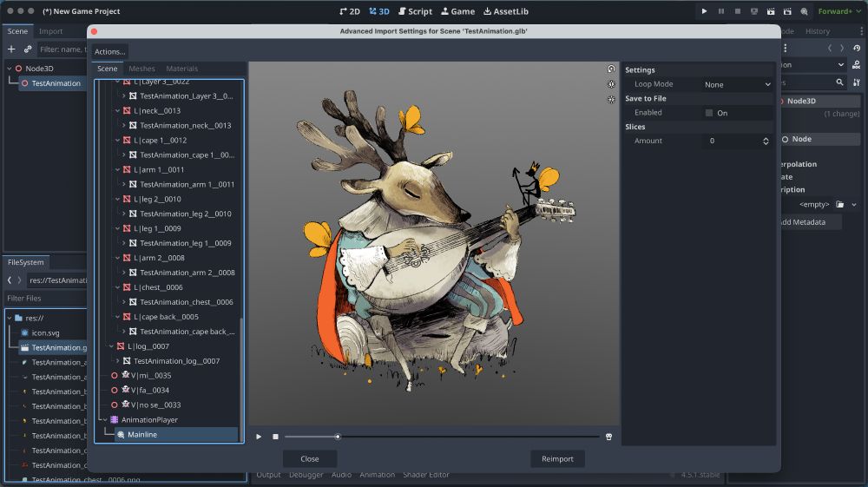Click the AnimationPlayer node icon
Viewport: 868px width, 487px height.
click(114, 420)
